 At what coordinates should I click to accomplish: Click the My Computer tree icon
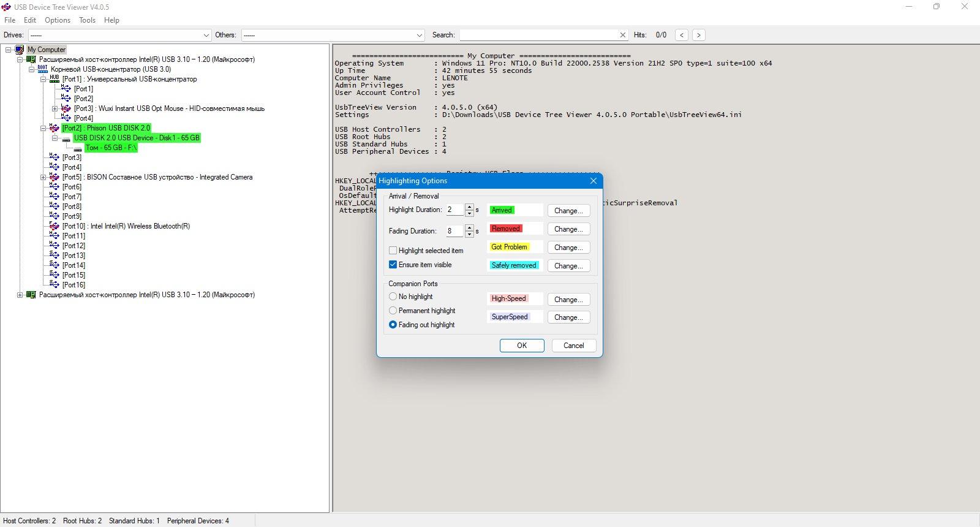(x=20, y=50)
